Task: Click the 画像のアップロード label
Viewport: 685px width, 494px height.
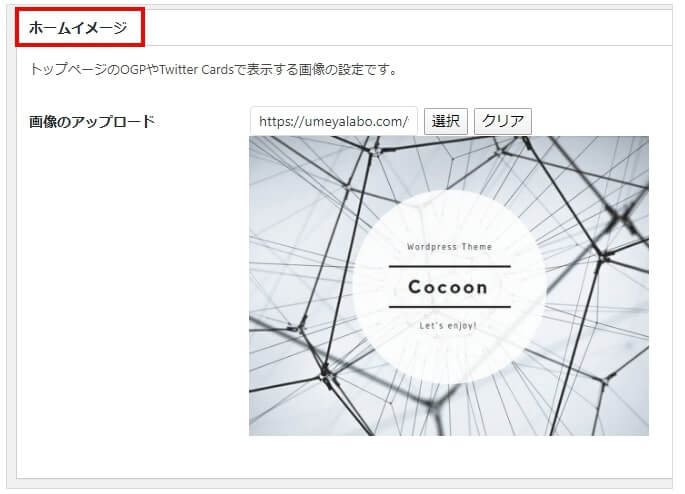Action: point(92,121)
